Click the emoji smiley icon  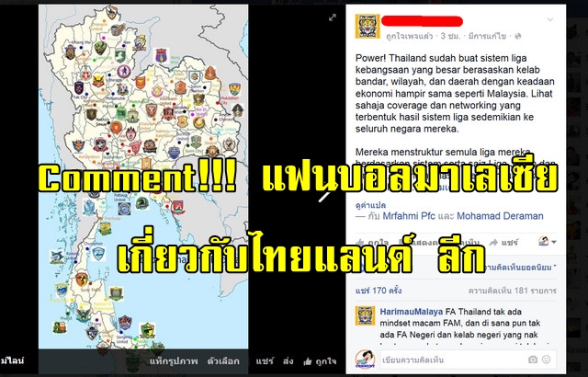pyautogui.click(x=547, y=360)
